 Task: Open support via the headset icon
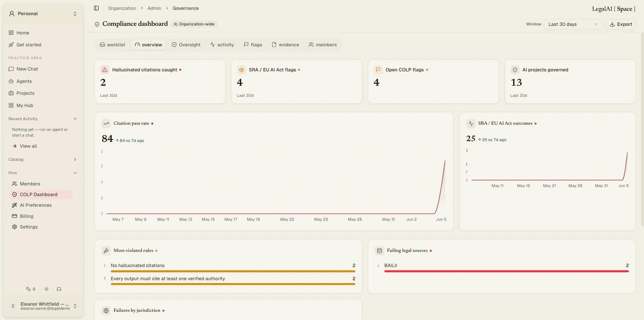[59, 289]
